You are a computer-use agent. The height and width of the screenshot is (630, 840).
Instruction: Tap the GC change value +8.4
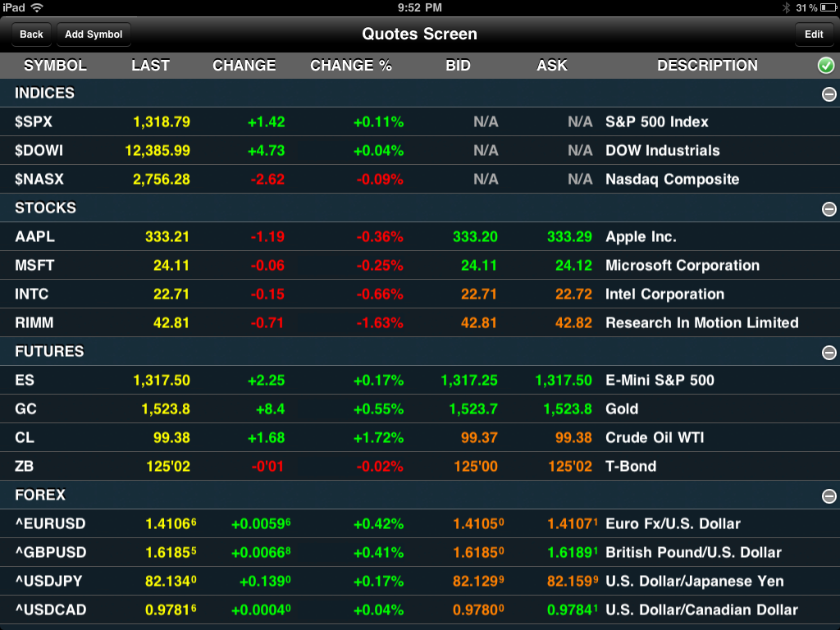(x=270, y=409)
